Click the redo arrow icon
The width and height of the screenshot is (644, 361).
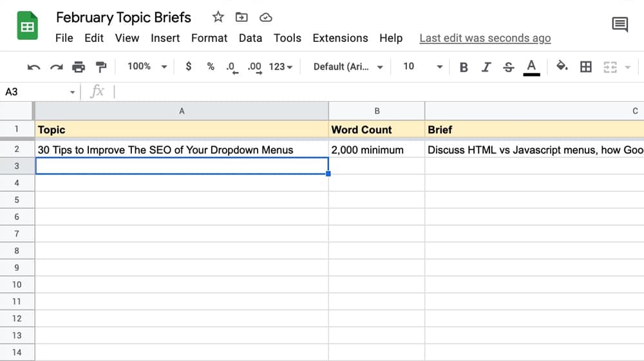57,66
